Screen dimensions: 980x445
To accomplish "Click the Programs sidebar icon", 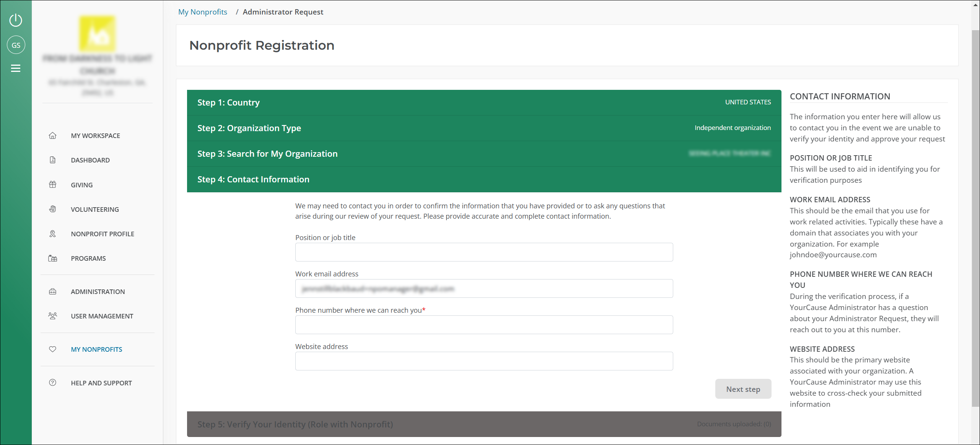I will [x=52, y=258].
